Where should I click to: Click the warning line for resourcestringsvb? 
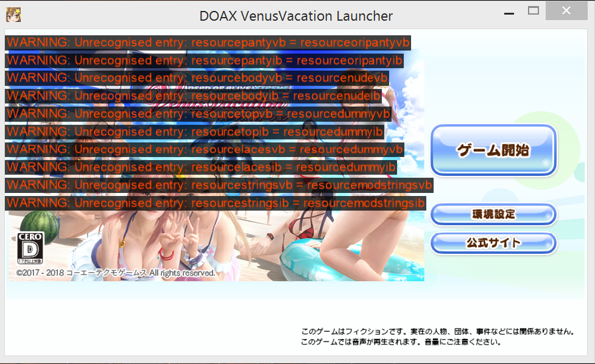(219, 185)
